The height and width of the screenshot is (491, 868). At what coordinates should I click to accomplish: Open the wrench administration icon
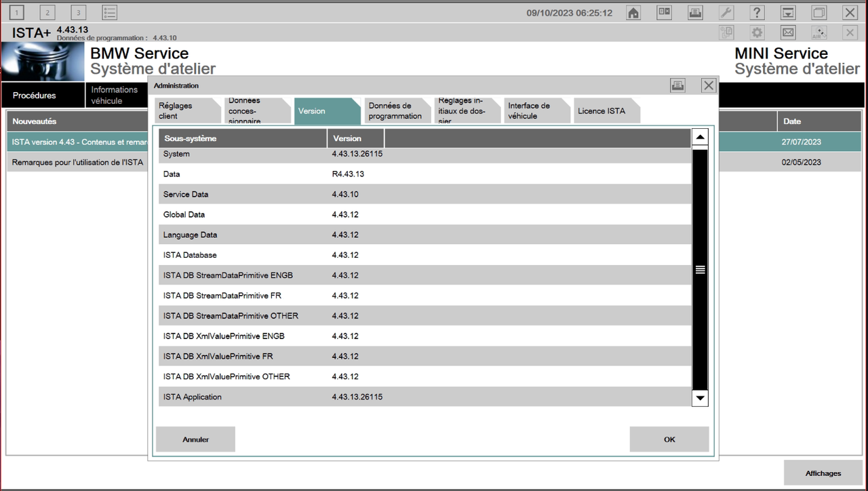point(726,13)
